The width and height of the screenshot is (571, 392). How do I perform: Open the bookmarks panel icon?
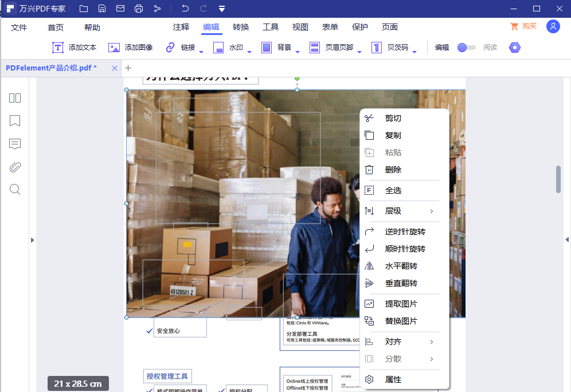(x=14, y=121)
